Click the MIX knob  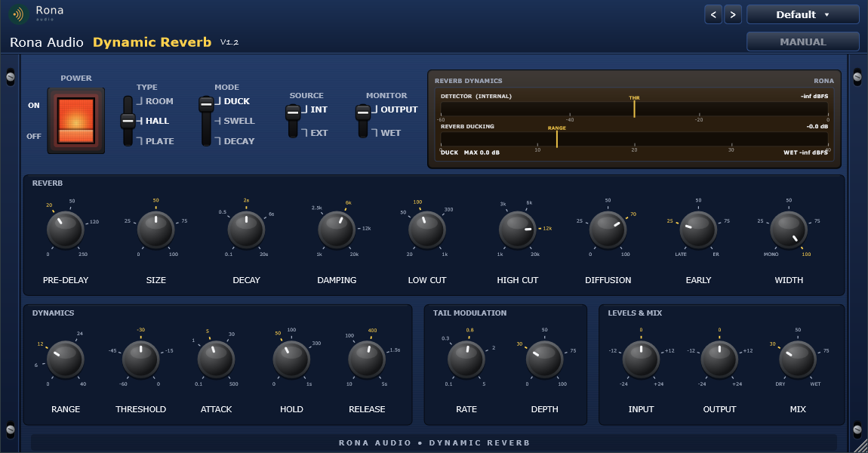pyautogui.click(x=798, y=359)
